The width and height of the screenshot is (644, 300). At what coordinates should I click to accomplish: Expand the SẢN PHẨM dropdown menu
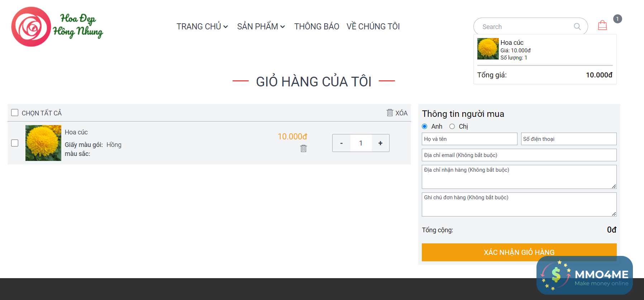261,27
